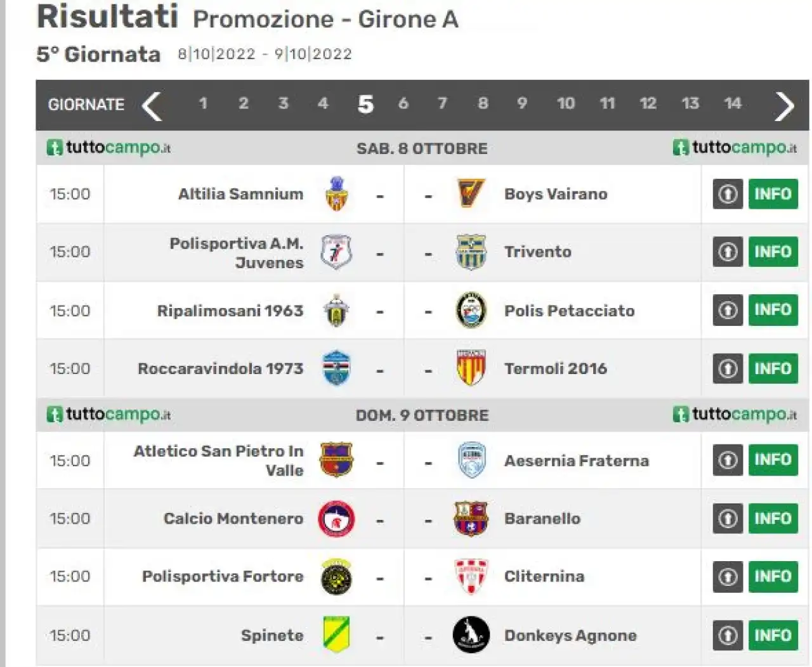Select the Termoli 2016 shield crest
The height and width of the screenshot is (667, 812).
471,368
